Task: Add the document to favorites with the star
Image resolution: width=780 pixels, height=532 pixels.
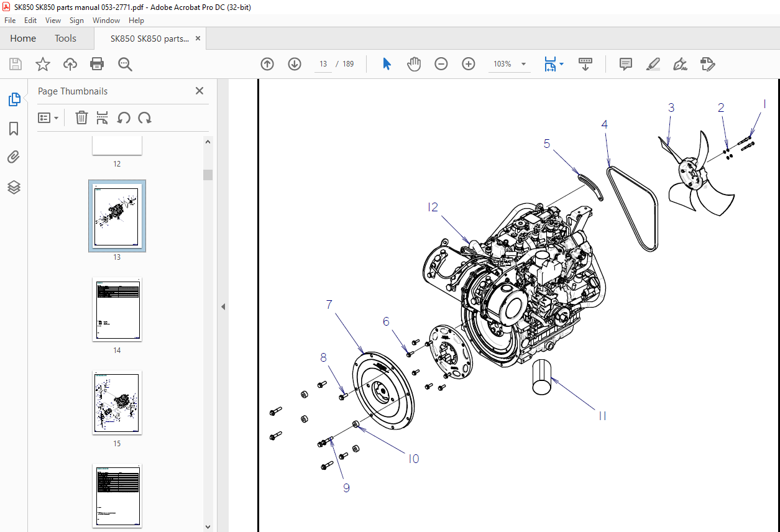Action: [43, 64]
